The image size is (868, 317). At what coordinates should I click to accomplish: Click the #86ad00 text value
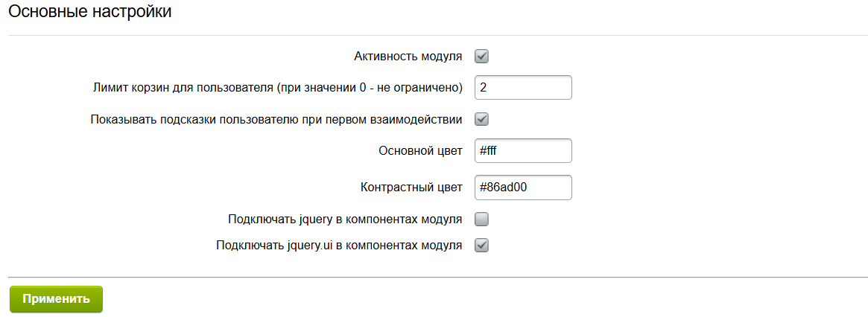(503, 188)
